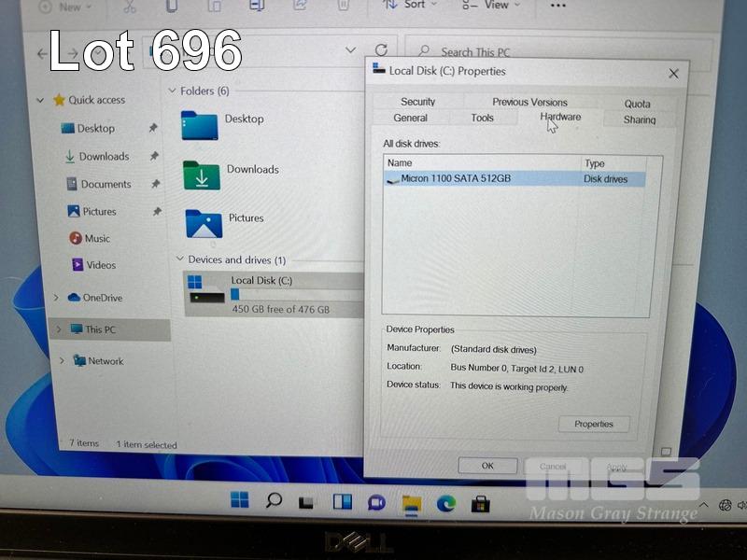The height and width of the screenshot is (560, 747).
Task: Select Micron 1100 SATA 512GB drive row
Action: click(456, 179)
